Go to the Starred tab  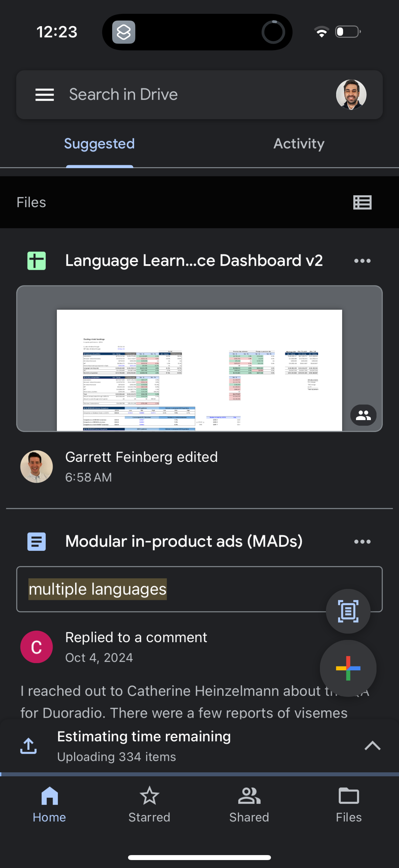tap(149, 805)
